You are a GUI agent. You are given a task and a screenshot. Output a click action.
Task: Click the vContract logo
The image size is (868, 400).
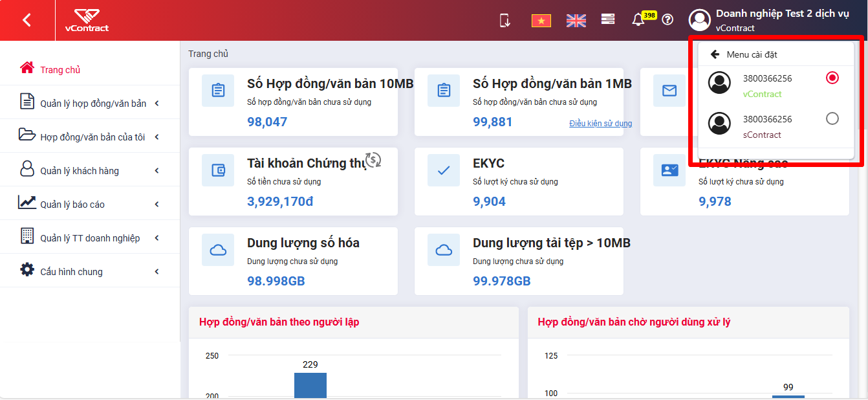pyautogui.click(x=87, y=20)
